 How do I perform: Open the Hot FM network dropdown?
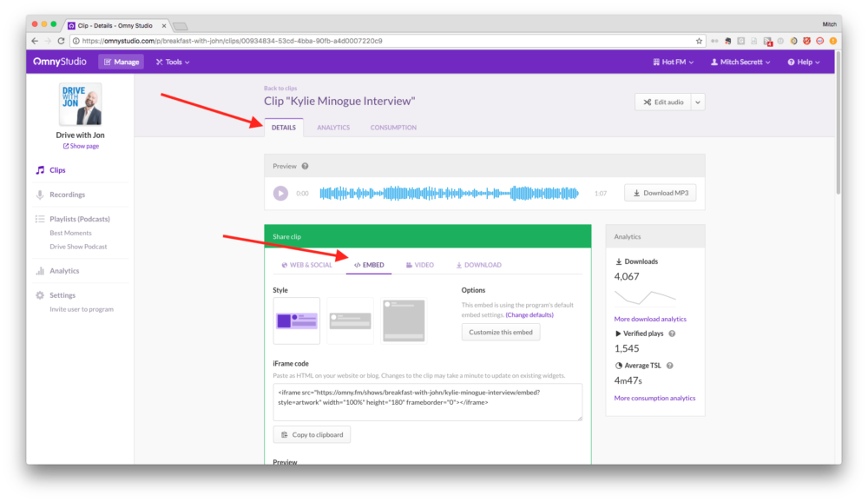[x=674, y=62]
